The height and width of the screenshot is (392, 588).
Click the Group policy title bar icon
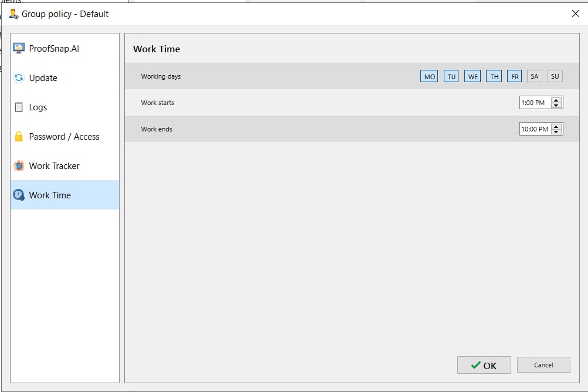click(x=13, y=13)
